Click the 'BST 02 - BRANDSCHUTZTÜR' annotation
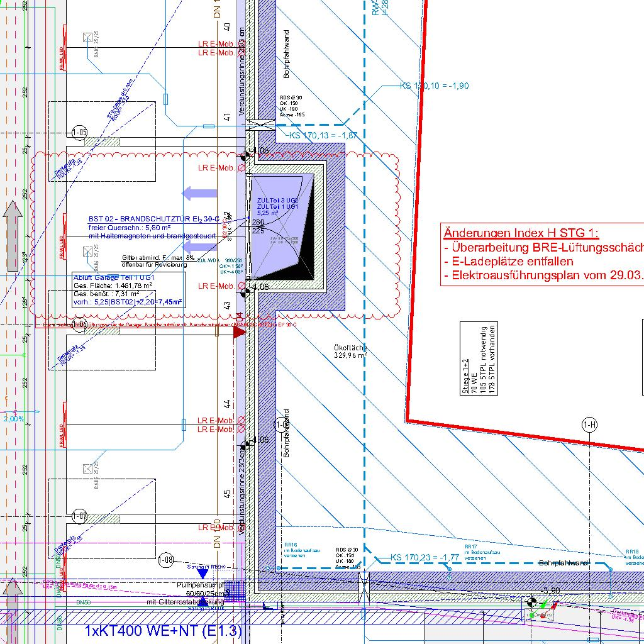Viewport: 644px width, 644px height. 153,219
